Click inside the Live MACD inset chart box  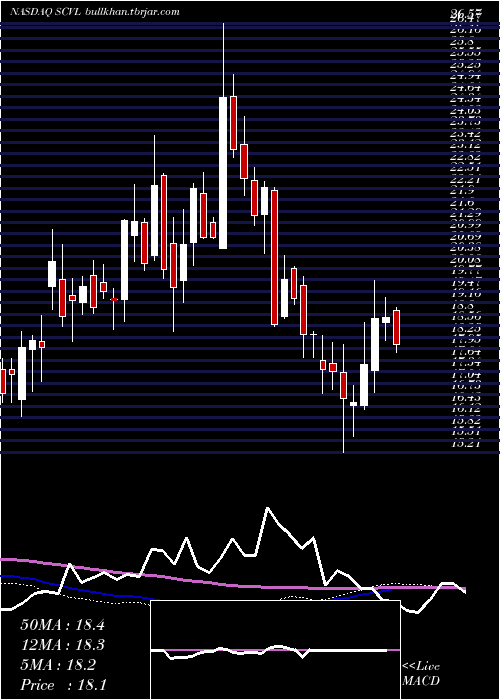coord(275,650)
